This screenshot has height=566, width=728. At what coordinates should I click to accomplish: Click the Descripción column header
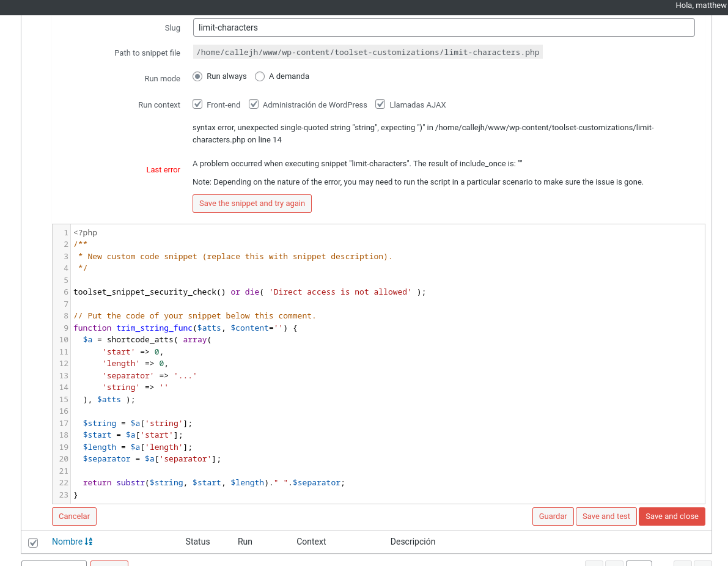coord(413,542)
